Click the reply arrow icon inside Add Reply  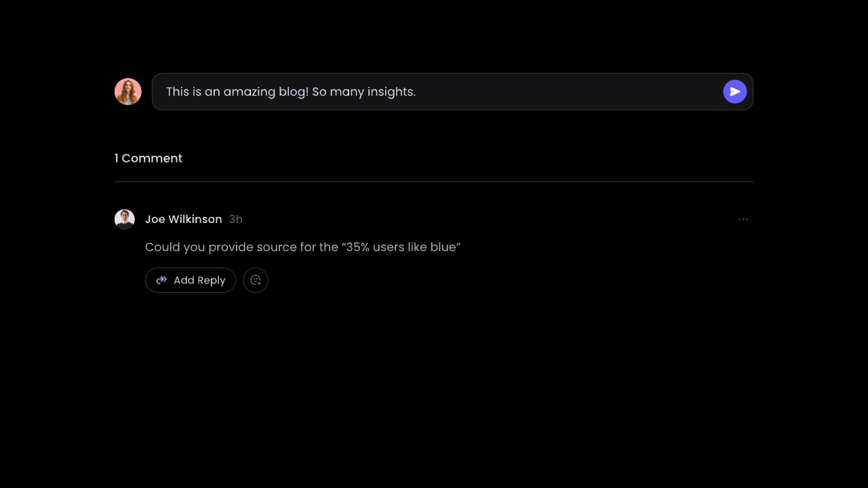[x=161, y=280]
